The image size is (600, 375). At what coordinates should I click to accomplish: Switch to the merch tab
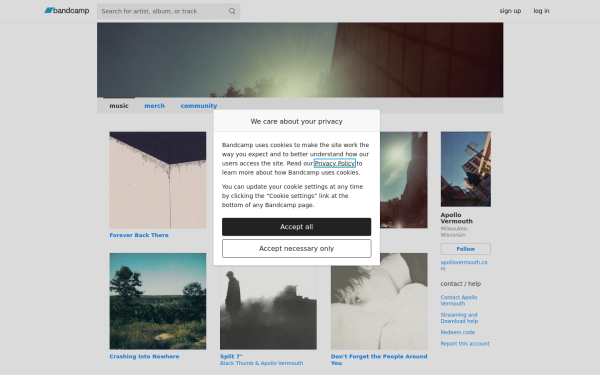point(155,106)
